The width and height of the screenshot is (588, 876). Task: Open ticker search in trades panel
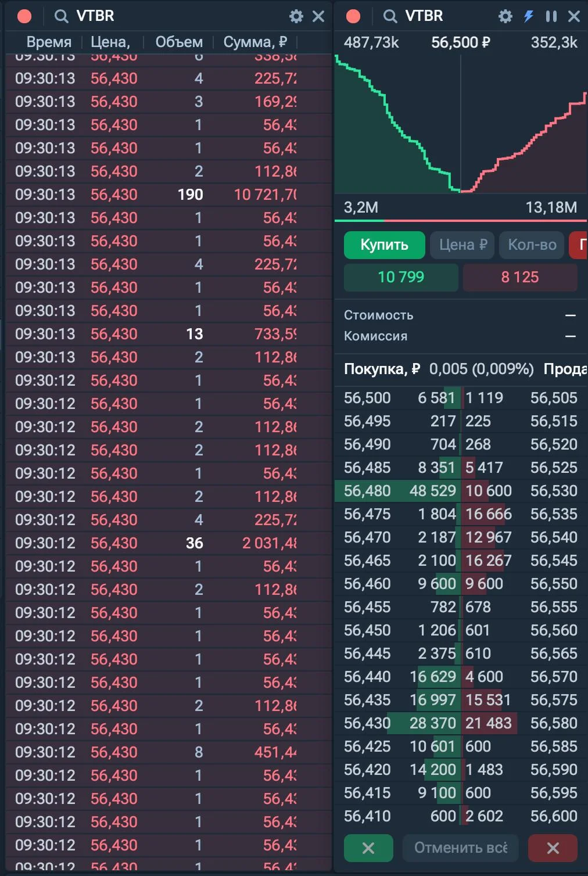point(61,16)
